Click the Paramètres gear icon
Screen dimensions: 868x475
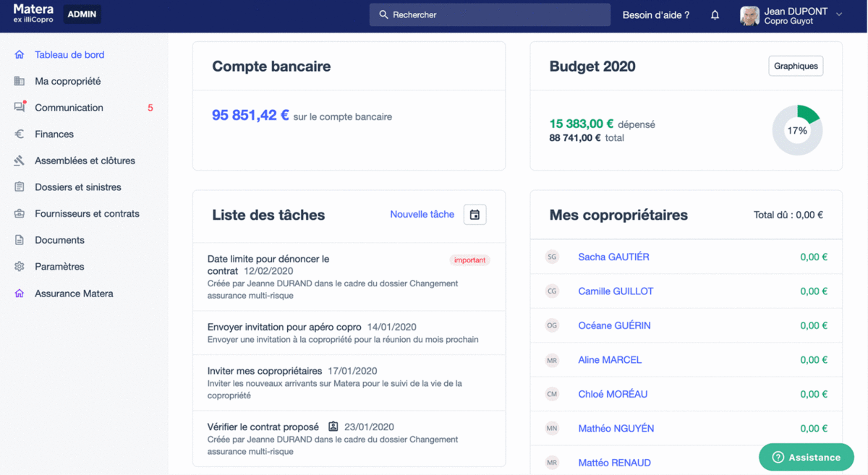click(x=20, y=267)
